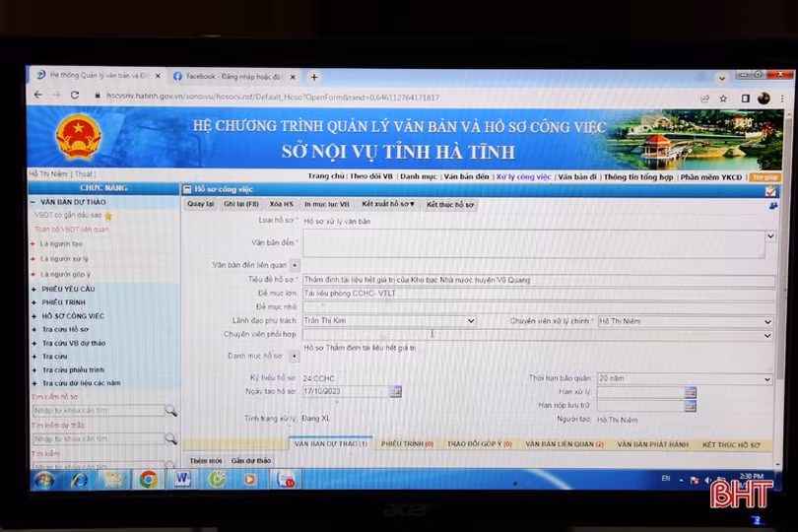Close the Facebook tab

pyautogui.click(x=293, y=77)
